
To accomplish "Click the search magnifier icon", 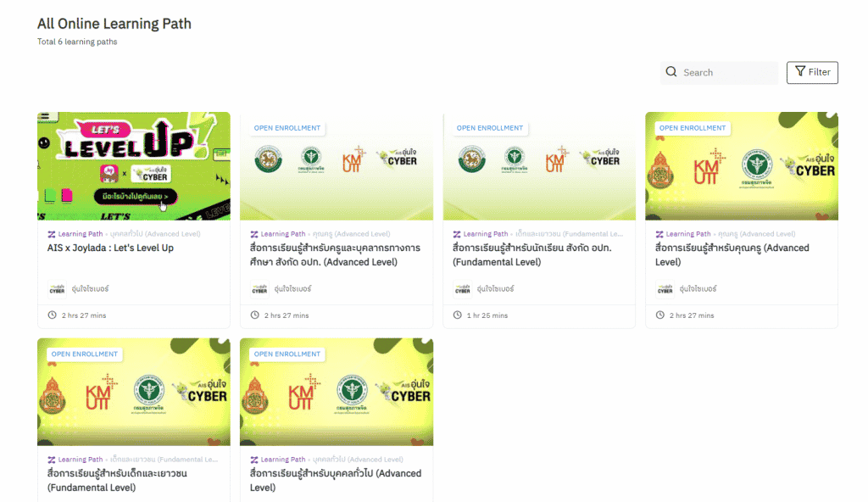I will click(671, 72).
